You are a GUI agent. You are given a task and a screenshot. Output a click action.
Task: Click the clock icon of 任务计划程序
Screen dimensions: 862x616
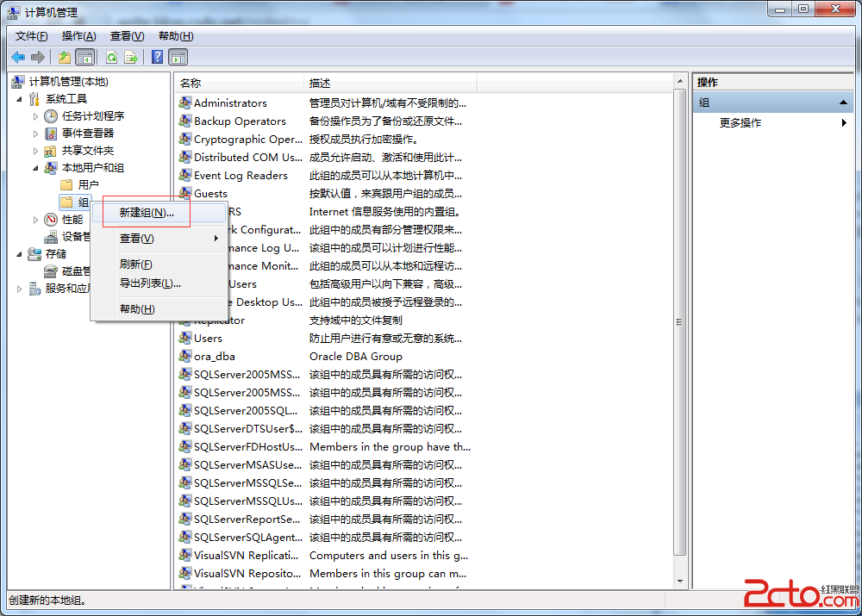51,116
